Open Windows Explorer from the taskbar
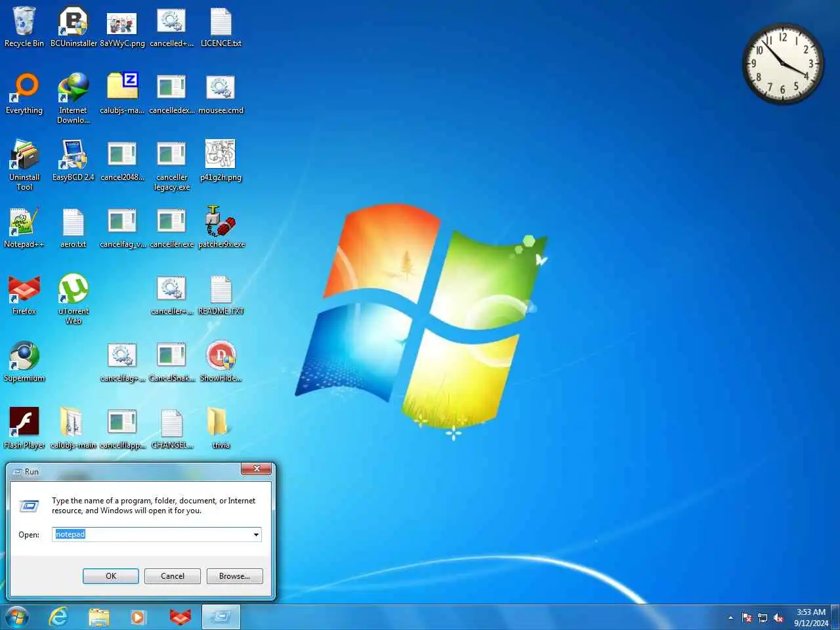This screenshot has width=840, height=630. point(99,618)
